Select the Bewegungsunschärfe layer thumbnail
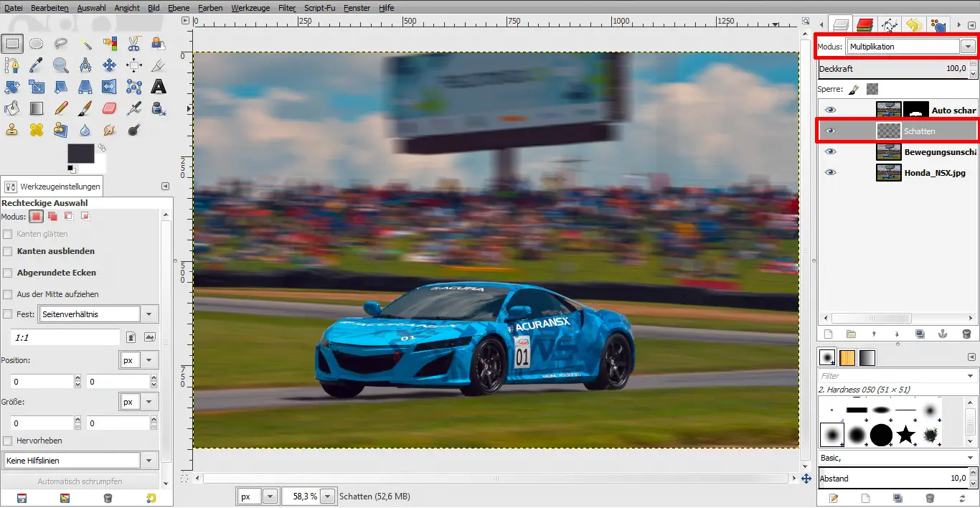Viewport: 980px width, 508px height. point(888,152)
